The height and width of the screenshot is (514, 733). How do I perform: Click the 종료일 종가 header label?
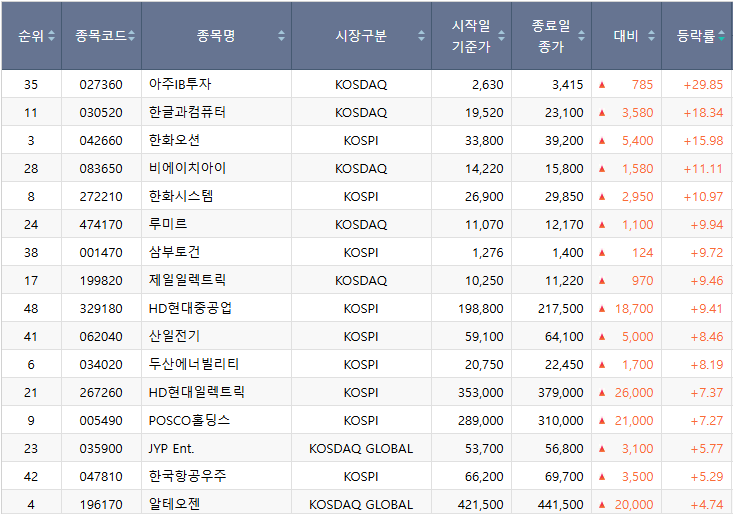(551, 36)
